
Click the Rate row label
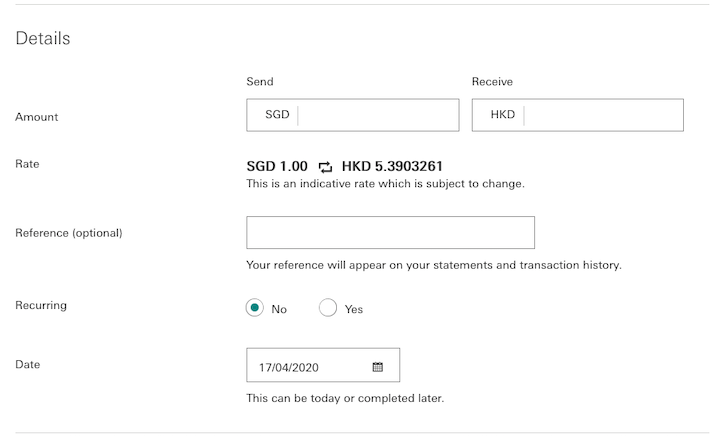[x=27, y=164]
